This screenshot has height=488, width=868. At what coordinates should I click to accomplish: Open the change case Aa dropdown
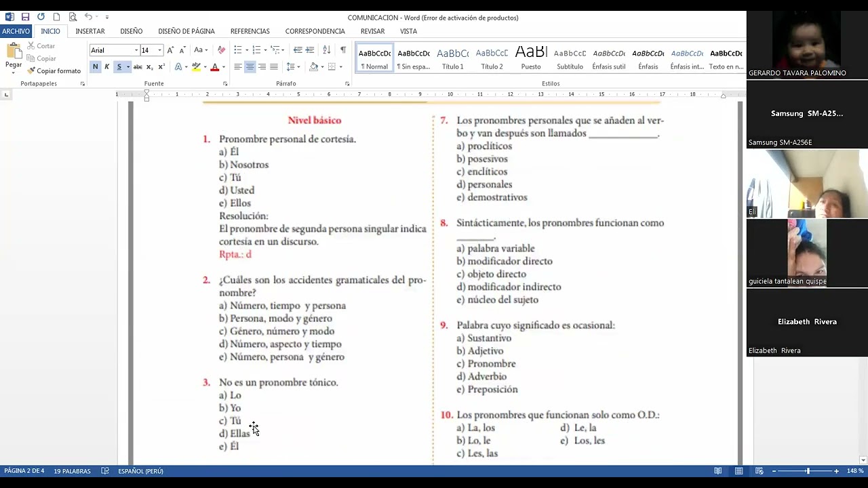(x=201, y=50)
